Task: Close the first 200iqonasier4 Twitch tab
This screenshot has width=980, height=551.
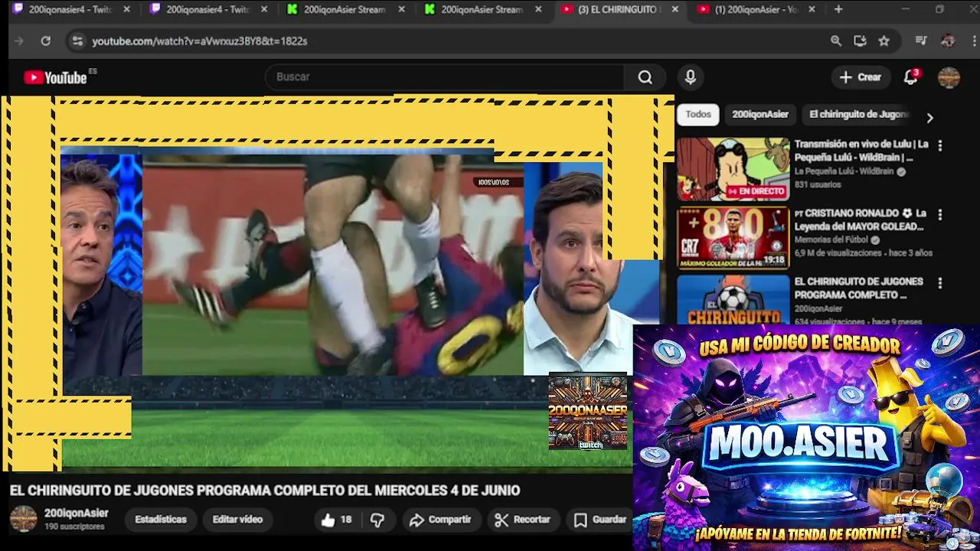Action: click(126, 9)
